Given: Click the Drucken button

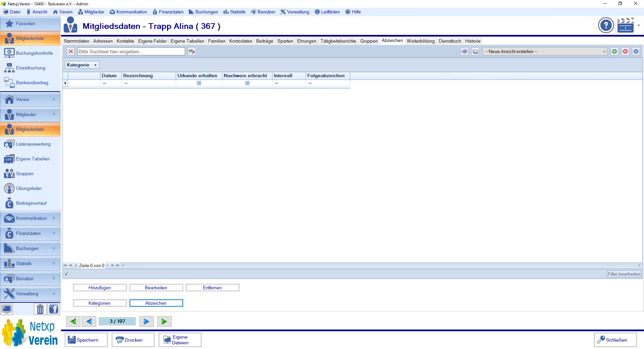Looking at the screenshot, I should (133, 340).
